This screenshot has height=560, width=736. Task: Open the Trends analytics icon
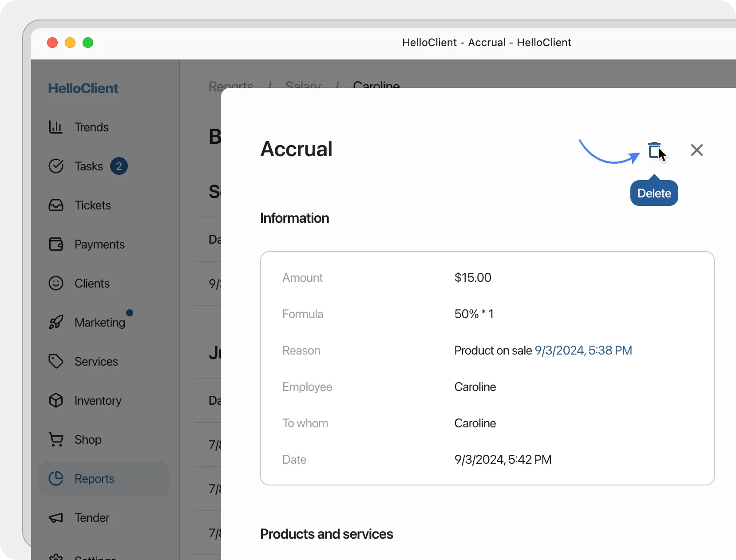(x=57, y=127)
